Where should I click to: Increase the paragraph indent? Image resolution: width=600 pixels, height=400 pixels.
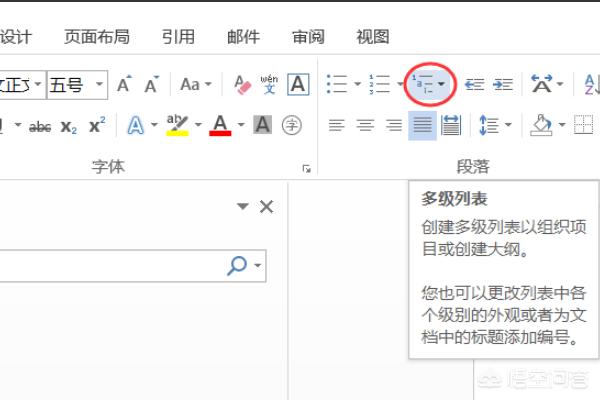pos(503,85)
